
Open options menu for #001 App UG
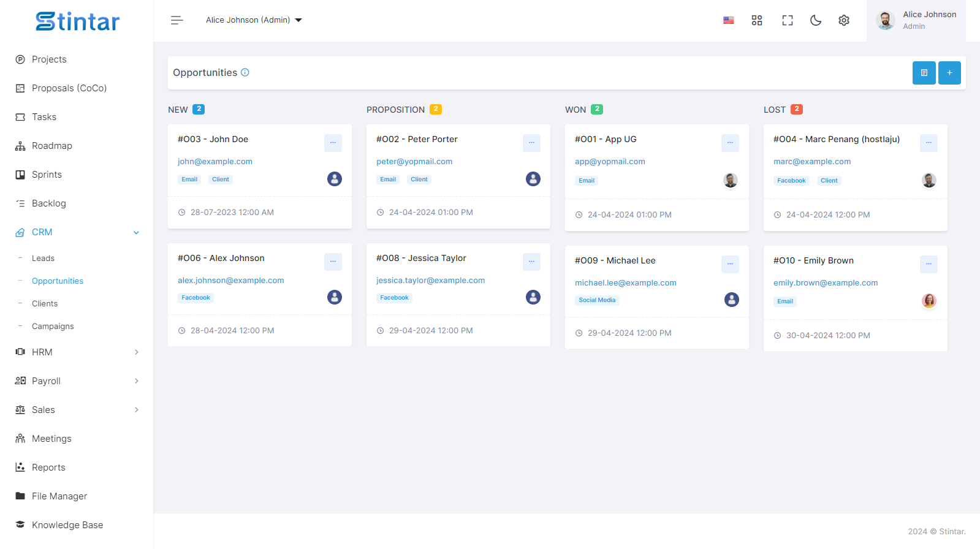730,143
